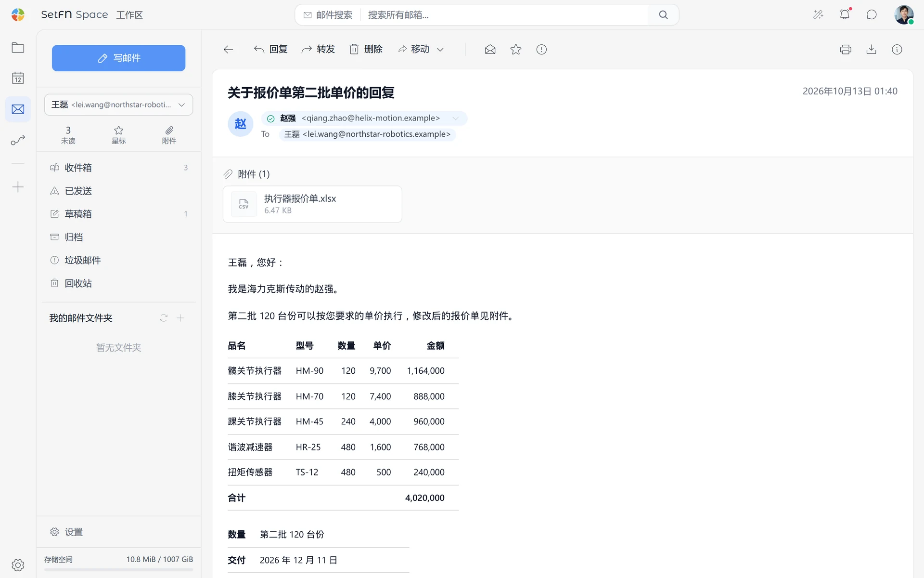Refresh my mail folders
This screenshot has height=578, width=924.
(x=164, y=318)
